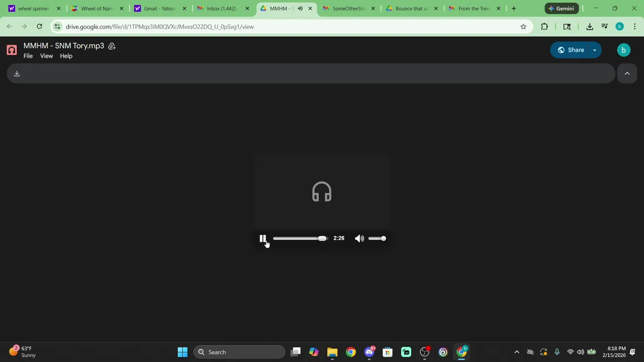The width and height of the screenshot is (644, 362).
Task: Open File Explorer from the taskbar
Action: click(332, 352)
